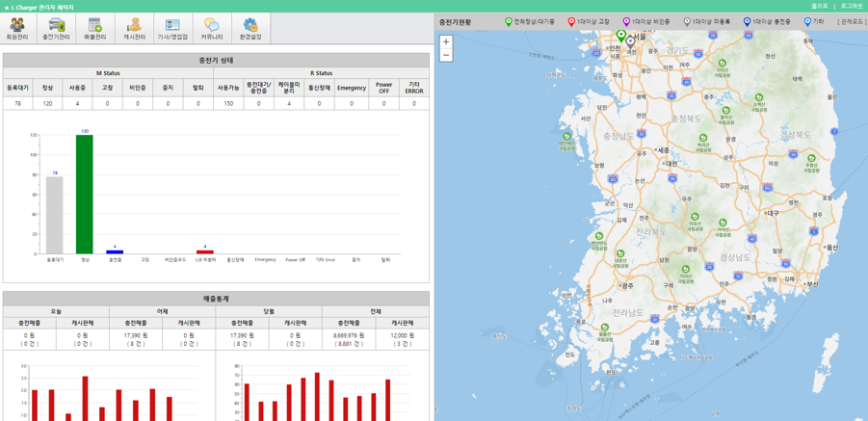Click the gray 등록대기 bar in chart
868x421 pixels.
point(55,215)
